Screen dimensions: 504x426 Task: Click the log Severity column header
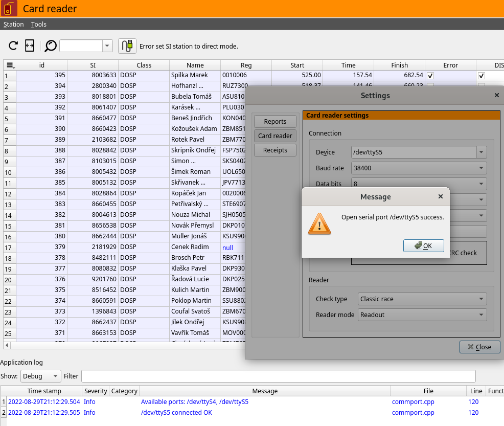pyautogui.click(x=96, y=391)
